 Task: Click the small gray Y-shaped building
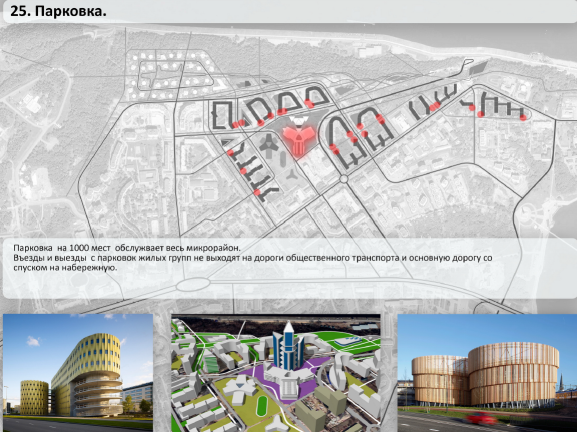coord(293,175)
